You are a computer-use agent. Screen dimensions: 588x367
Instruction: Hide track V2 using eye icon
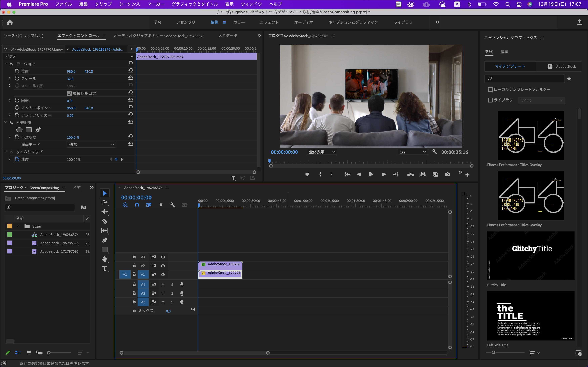163,266
